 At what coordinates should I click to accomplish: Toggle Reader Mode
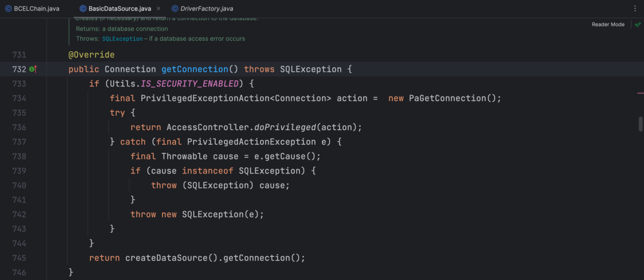[x=608, y=24]
